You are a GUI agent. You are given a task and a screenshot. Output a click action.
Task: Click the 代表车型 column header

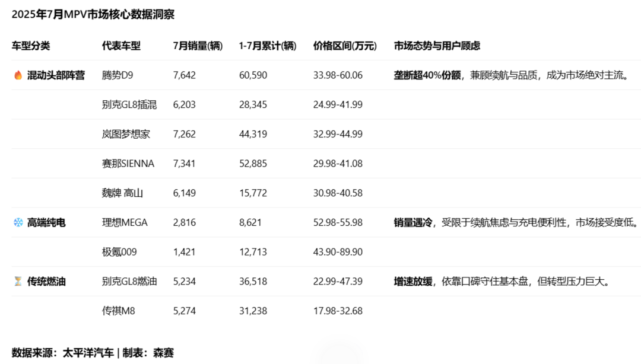click(121, 46)
